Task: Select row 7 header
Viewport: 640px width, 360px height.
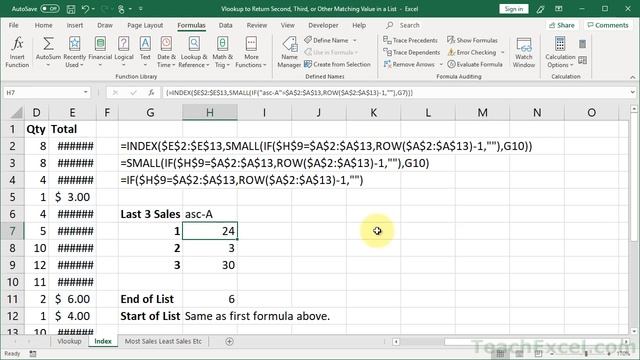Action: (12, 231)
